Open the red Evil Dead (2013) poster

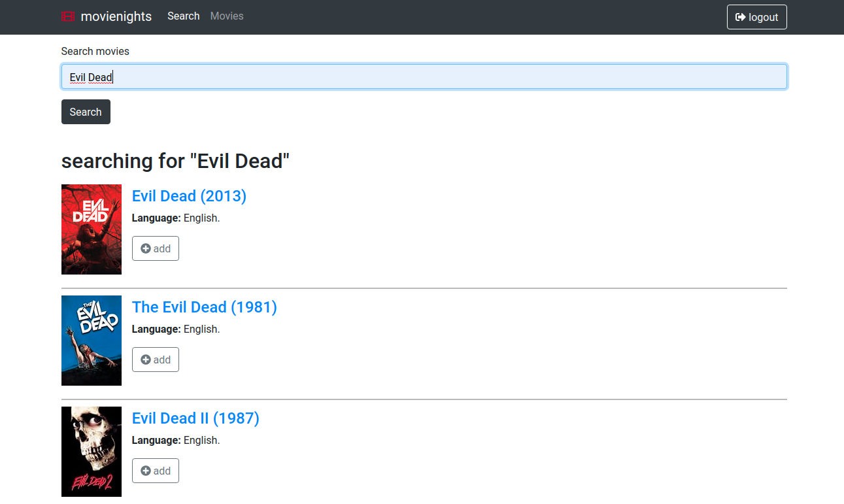point(92,229)
